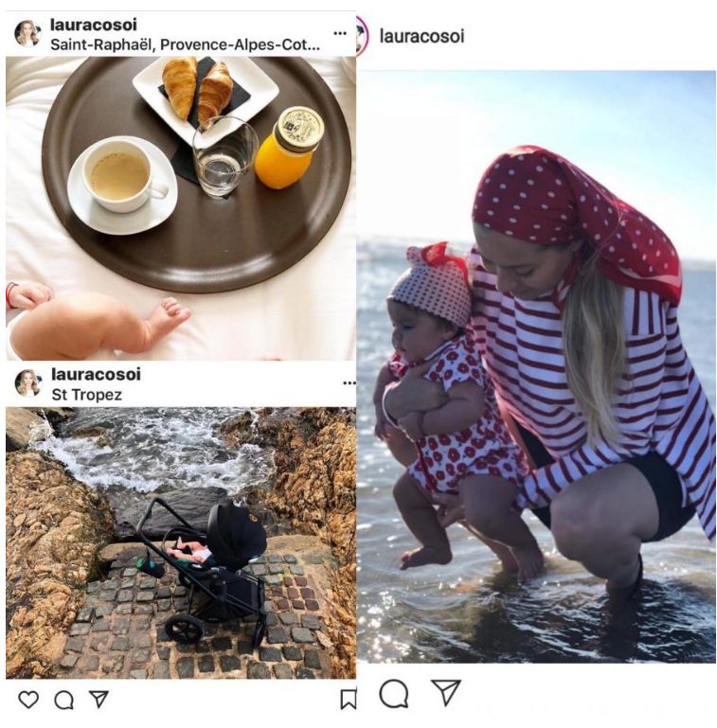Image resolution: width=717 pixels, height=728 pixels.
Task: Open more options on St Tropez post
Action: (x=350, y=383)
